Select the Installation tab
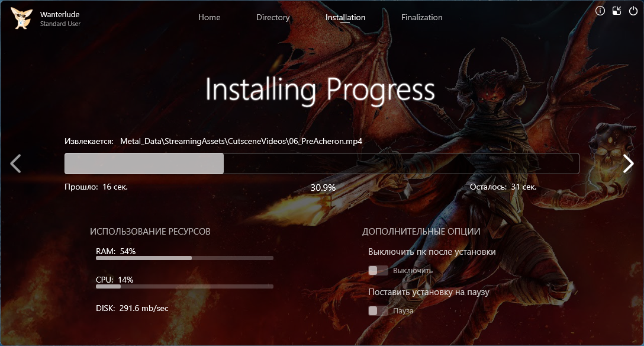Image resolution: width=644 pixels, height=346 pixels. (345, 18)
